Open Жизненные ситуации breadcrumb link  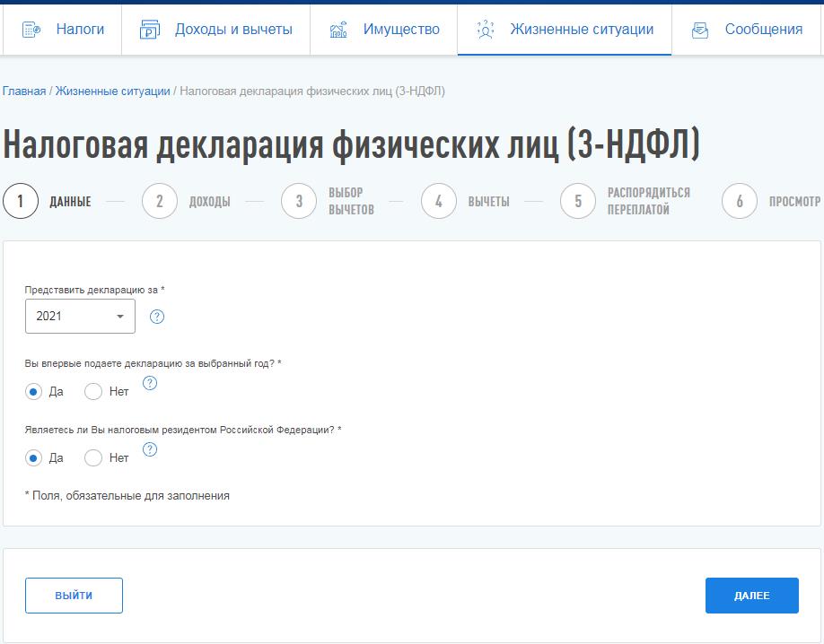point(112,91)
